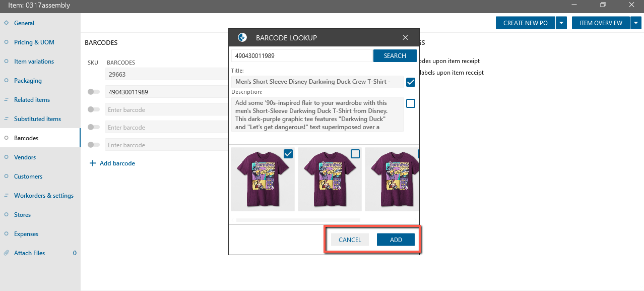Click the Barcode Lookup dialog logo icon

coord(242,37)
